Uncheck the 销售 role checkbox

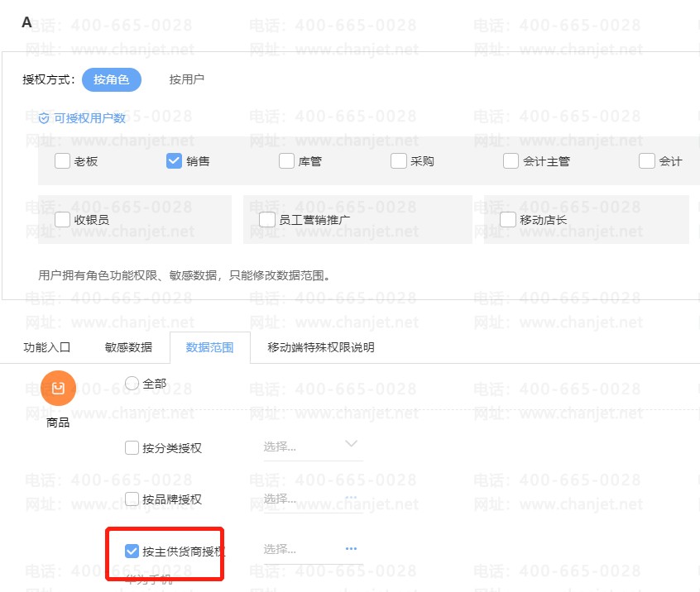coord(174,161)
